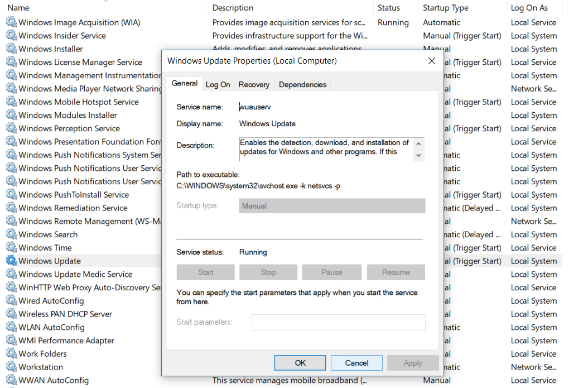588x388 pixels.
Task: Click the Wired AutoConfig gear icon
Action: pyautogui.click(x=12, y=300)
